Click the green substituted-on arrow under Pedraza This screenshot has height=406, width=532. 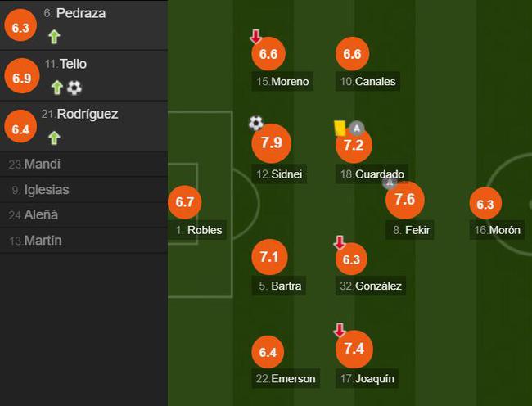54,36
